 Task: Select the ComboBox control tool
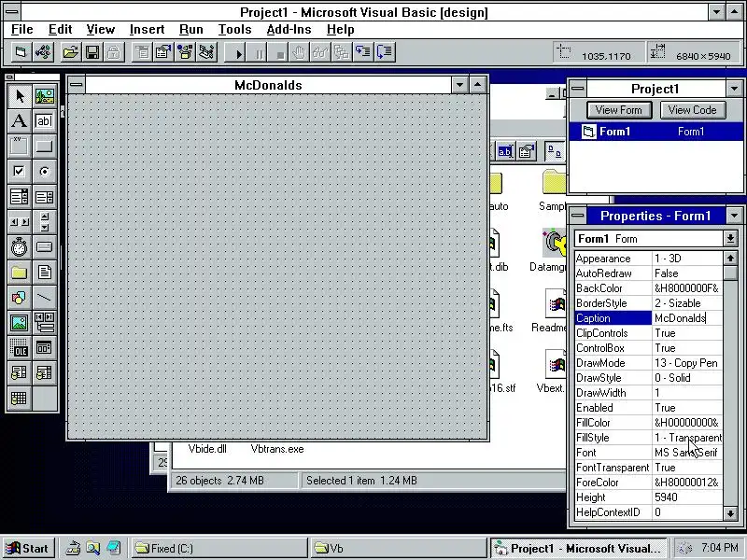click(19, 197)
